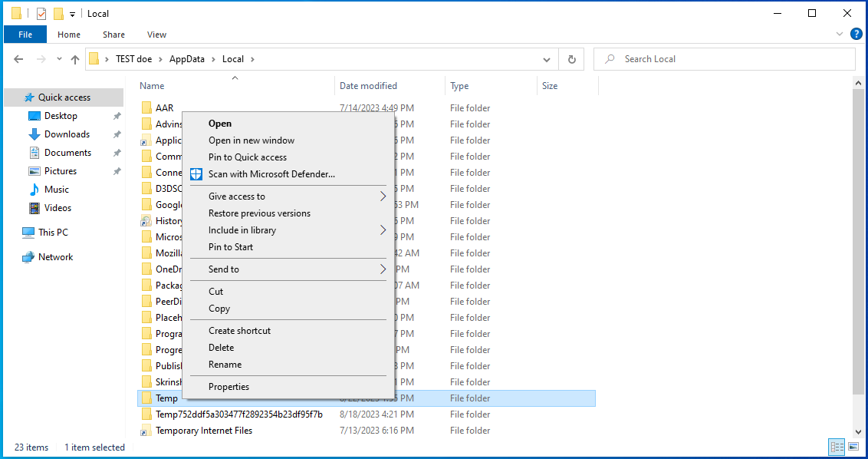The image size is (868, 459).
Task: Open the address bar history dropdown
Action: (x=546, y=59)
